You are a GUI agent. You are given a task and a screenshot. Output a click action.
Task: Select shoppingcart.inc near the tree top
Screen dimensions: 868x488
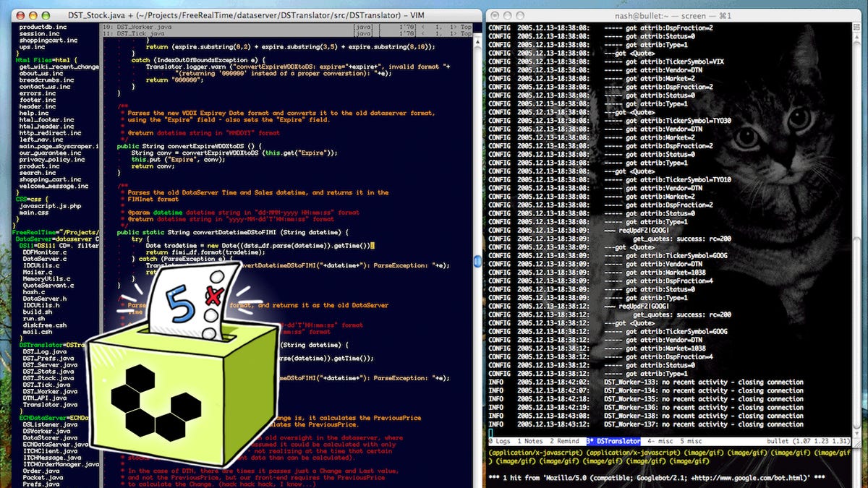click(49, 40)
